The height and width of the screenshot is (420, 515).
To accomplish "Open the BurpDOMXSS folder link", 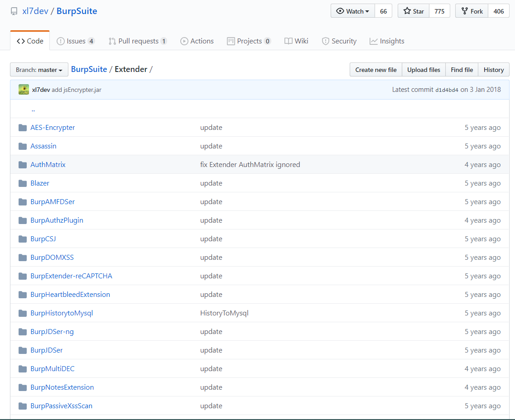I will coord(52,258).
